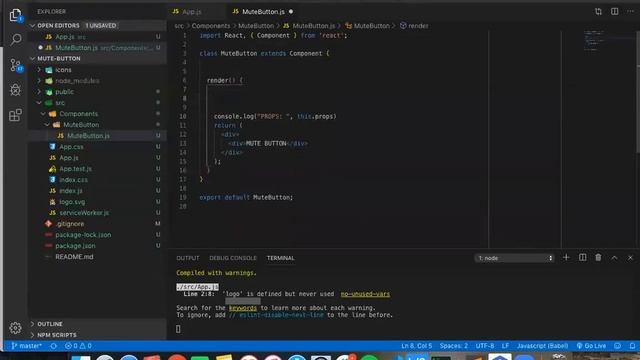
Task: Click the master branch indicator in status bar
Action: click(x=26, y=346)
